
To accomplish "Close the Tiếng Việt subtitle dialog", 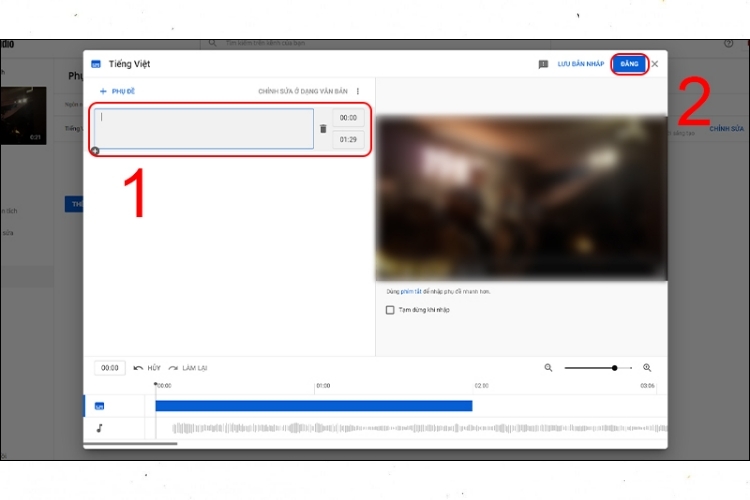I will coord(655,64).
